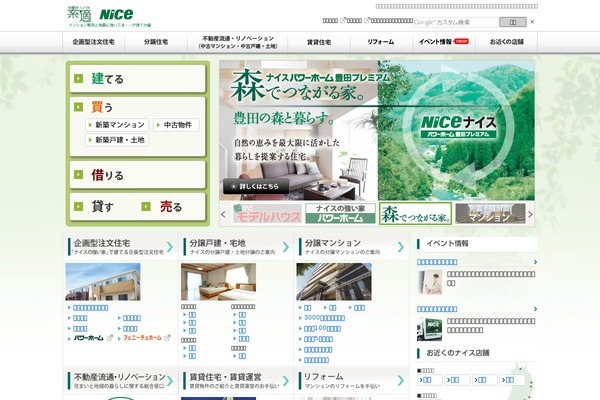Open 企画型注文住宅 house photo
The height and width of the screenshot is (400, 600).
click(x=103, y=282)
